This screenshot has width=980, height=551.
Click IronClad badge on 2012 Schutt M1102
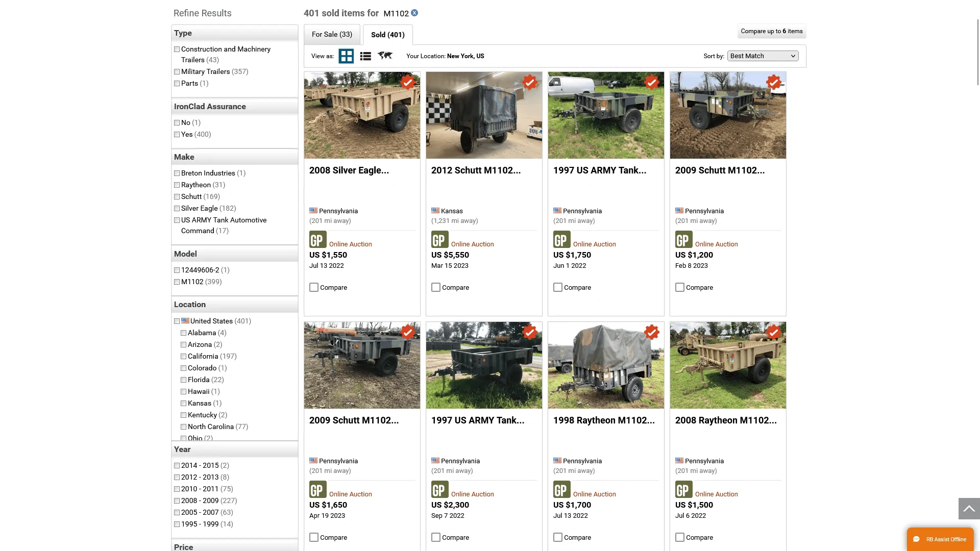pyautogui.click(x=529, y=82)
